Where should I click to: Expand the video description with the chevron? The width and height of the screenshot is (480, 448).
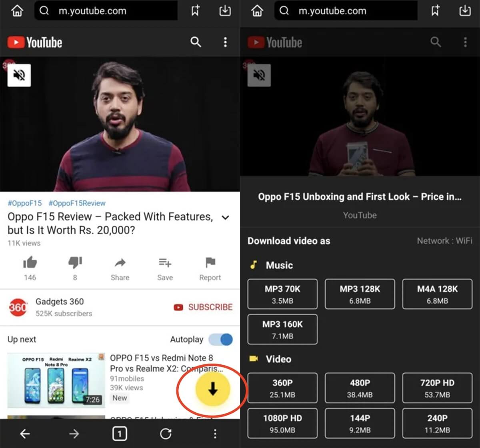(x=225, y=218)
